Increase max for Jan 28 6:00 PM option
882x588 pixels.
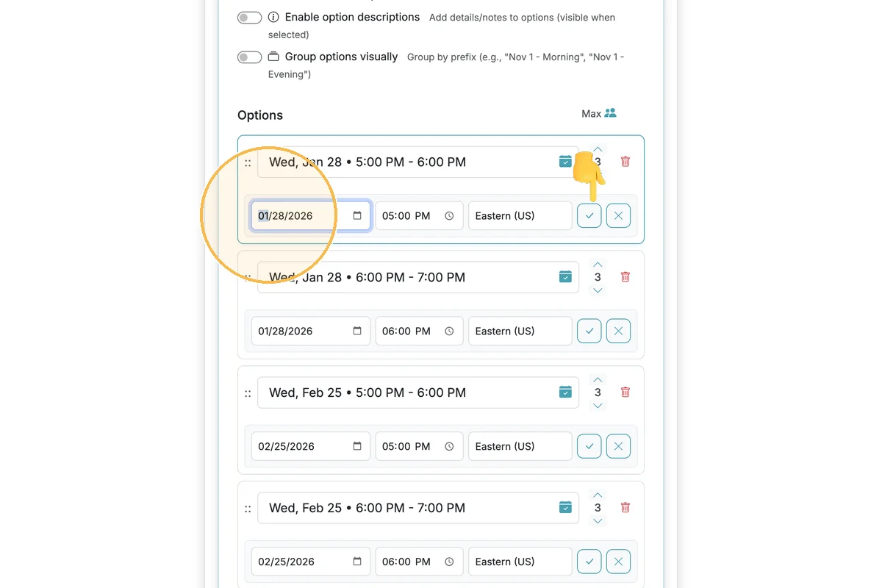pos(598,265)
